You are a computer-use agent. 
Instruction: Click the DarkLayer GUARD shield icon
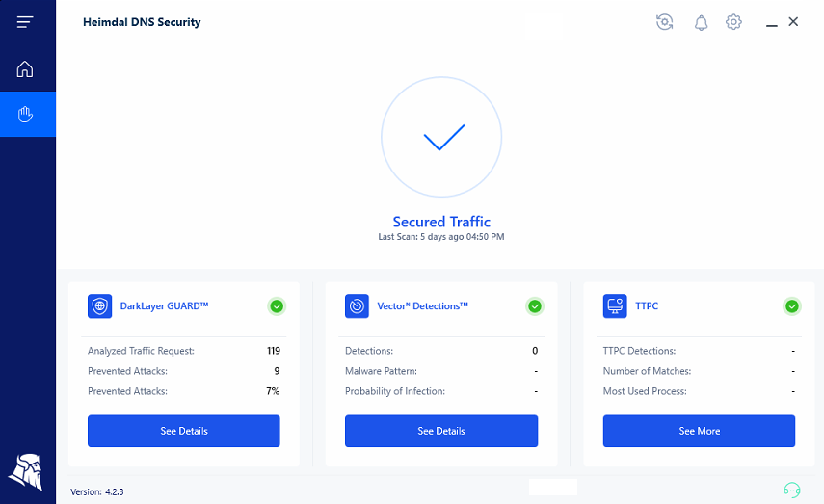pyautogui.click(x=100, y=305)
